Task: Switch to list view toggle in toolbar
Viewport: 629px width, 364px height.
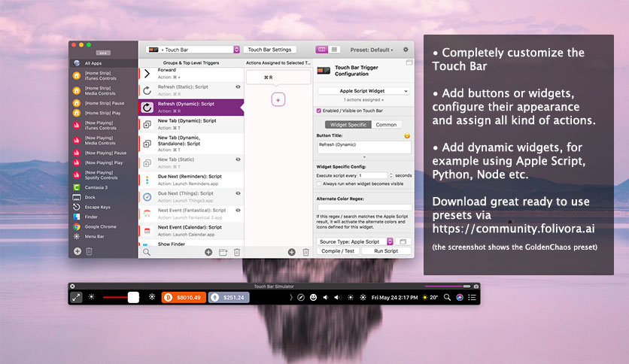Action: (x=334, y=50)
